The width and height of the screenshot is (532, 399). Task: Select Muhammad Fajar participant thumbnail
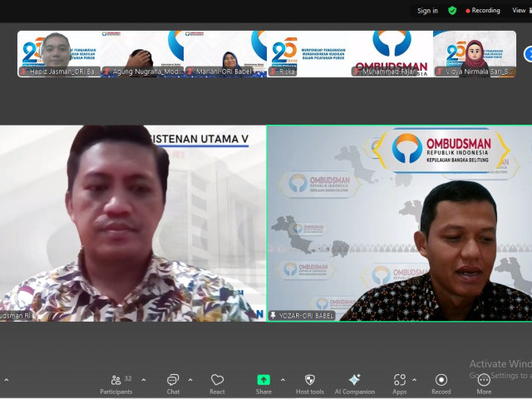392,54
